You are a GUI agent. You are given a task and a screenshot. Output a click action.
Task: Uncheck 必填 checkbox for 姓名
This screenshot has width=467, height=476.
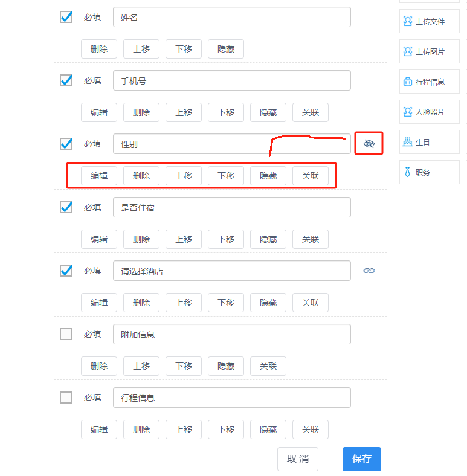click(x=66, y=17)
